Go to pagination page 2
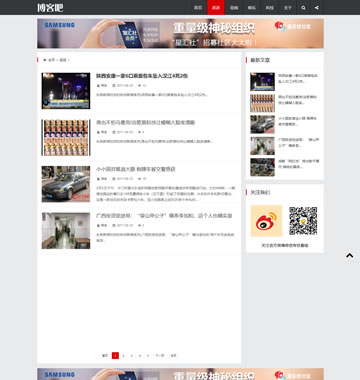The image size is (360, 380). 123,356
